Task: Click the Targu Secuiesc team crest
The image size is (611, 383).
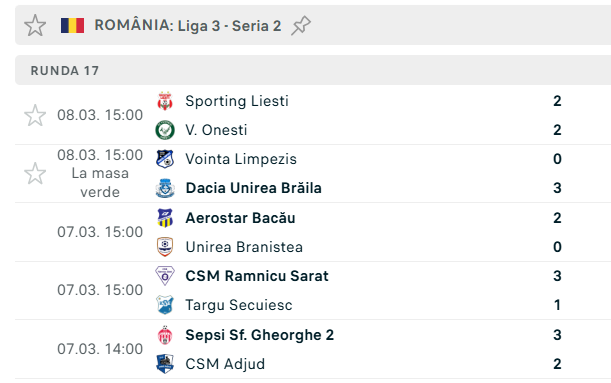Action: tap(165, 305)
